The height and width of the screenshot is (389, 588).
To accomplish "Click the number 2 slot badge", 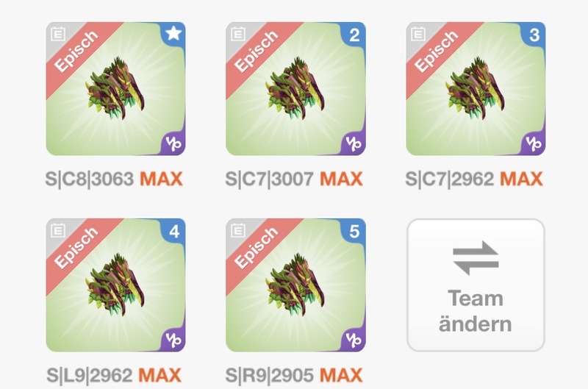I will (x=354, y=35).
